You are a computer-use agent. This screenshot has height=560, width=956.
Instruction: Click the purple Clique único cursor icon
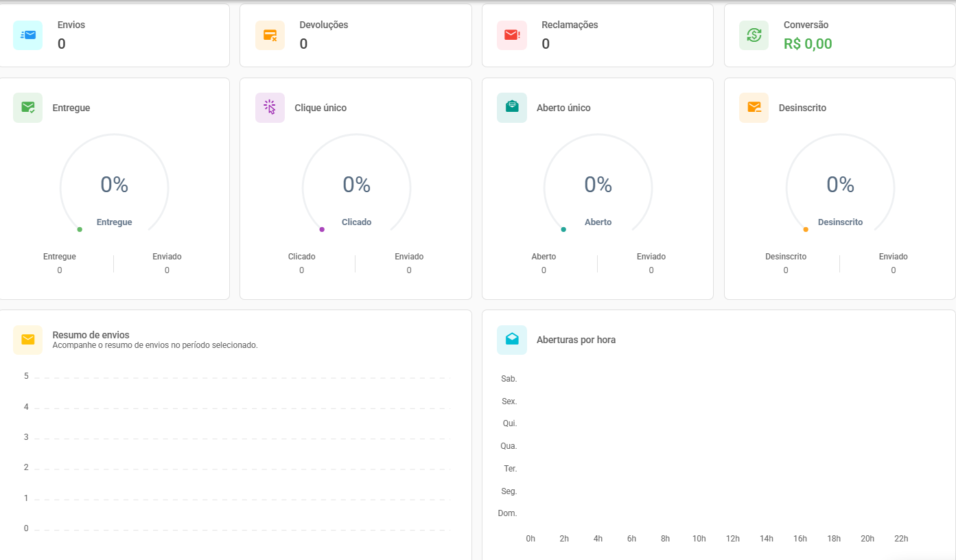[x=270, y=108]
